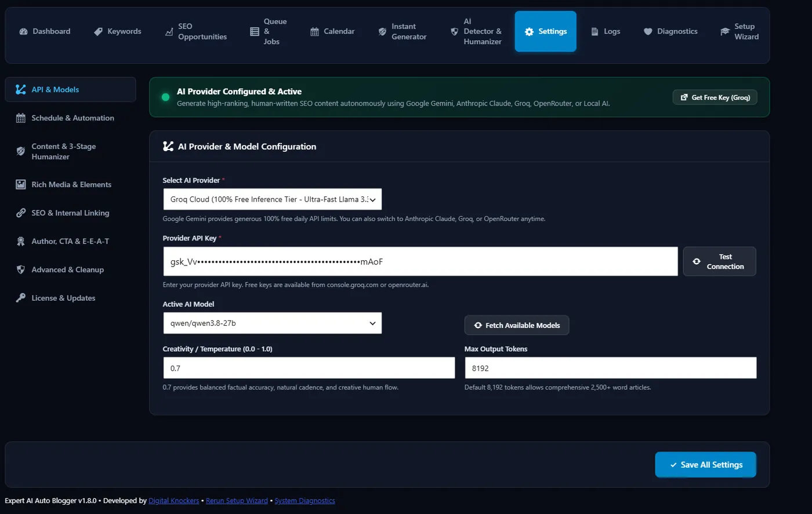Image resolution: width=812 pixels, height=514 pixels.
Task: Go to the Keywords tab
Action: (x=118, y=31)
